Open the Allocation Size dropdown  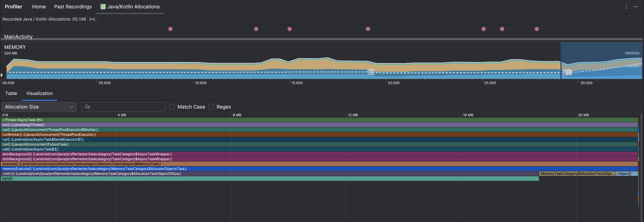tap(39, 107)
